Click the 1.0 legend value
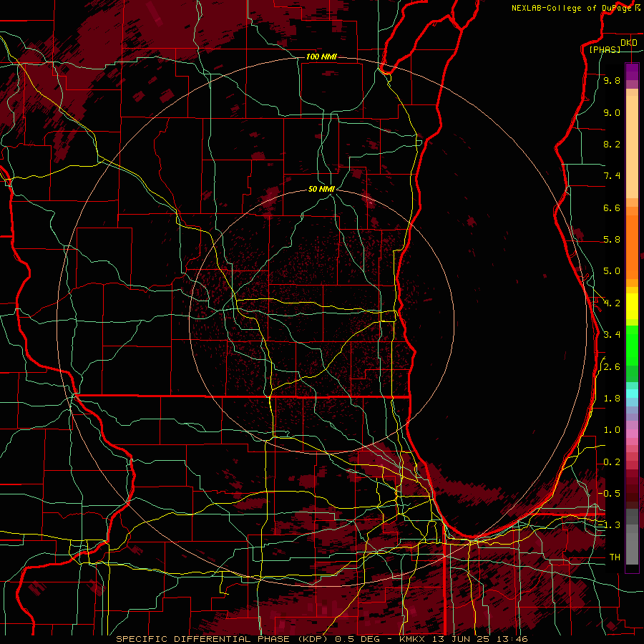Screen dimensions: 644x644 point(612,430)
